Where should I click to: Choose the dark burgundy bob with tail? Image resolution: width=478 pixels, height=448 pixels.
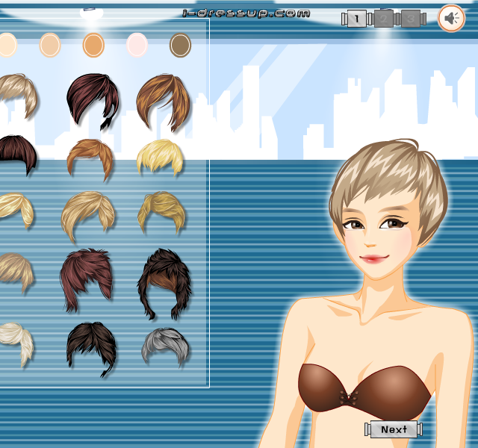[x=93, y=101]
